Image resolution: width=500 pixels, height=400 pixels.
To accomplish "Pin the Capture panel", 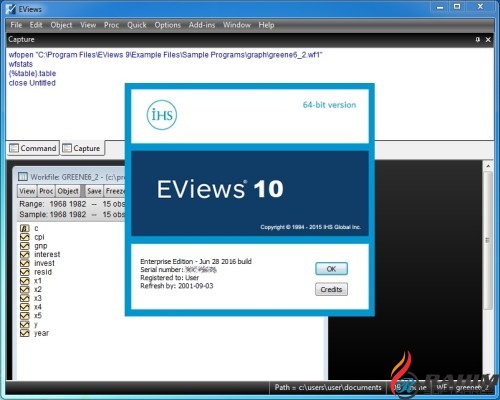I will point(478,40).
